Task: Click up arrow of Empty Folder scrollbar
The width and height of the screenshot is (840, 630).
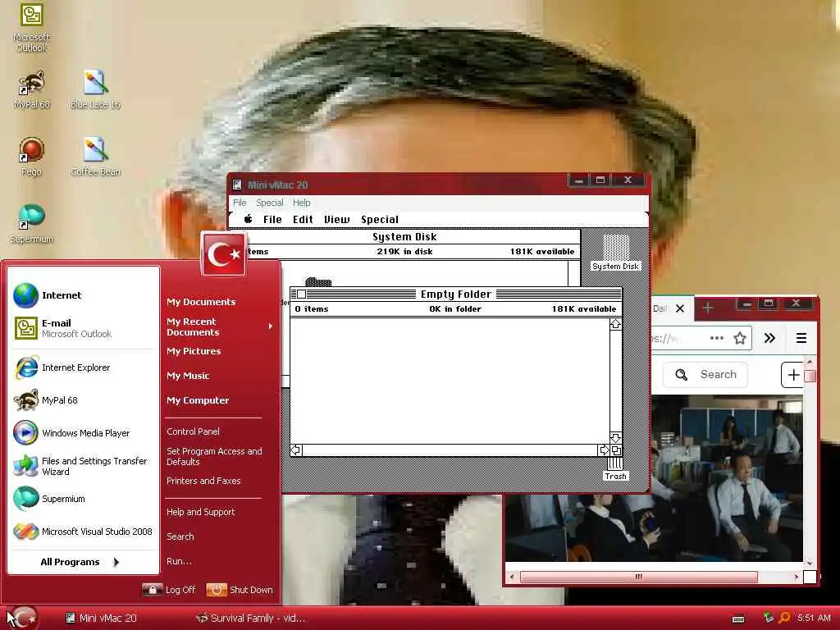Action: click(x=615, y=324)
